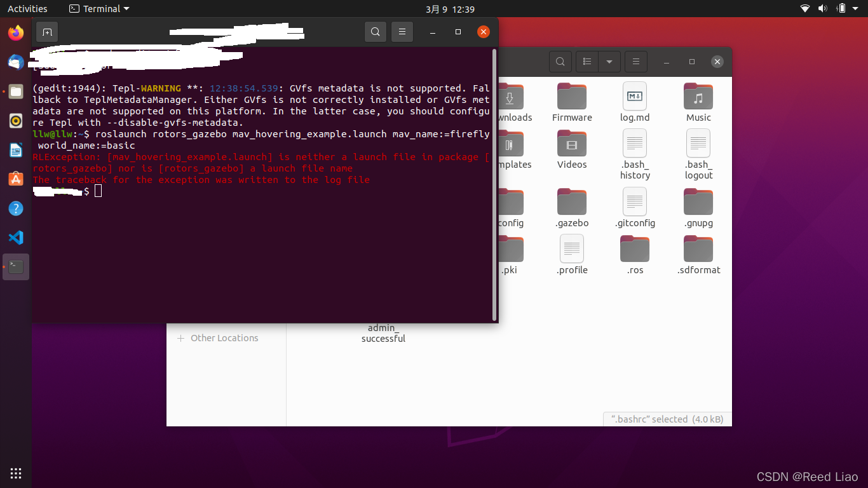Select the .sdformat folder
This screenshot has width=868, height=488.
coord(698,255)
